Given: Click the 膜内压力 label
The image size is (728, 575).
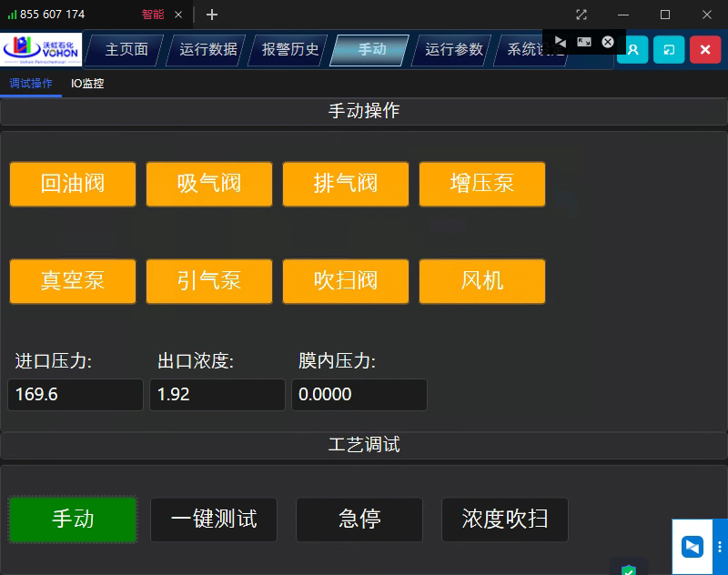Looking at the screenshot, I should click(x=337, y=360).
